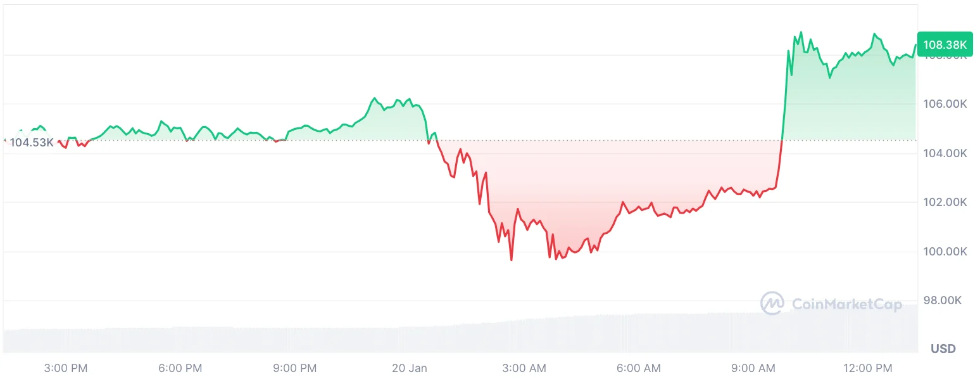This screenshot has width=980, height=379.
Task: Click the CoinMarketCap logo icon watermark
Action: pyautogui.click(x=772, y=303)
